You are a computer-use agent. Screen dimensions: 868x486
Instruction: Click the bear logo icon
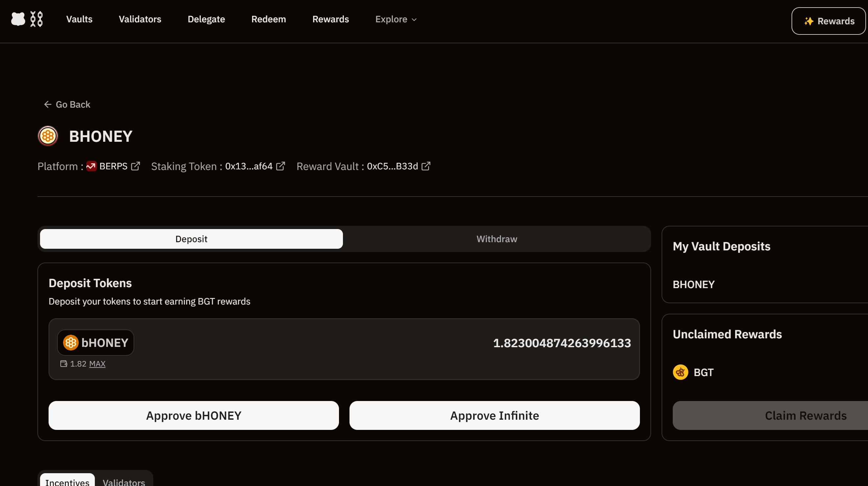(x=18, y=19)
